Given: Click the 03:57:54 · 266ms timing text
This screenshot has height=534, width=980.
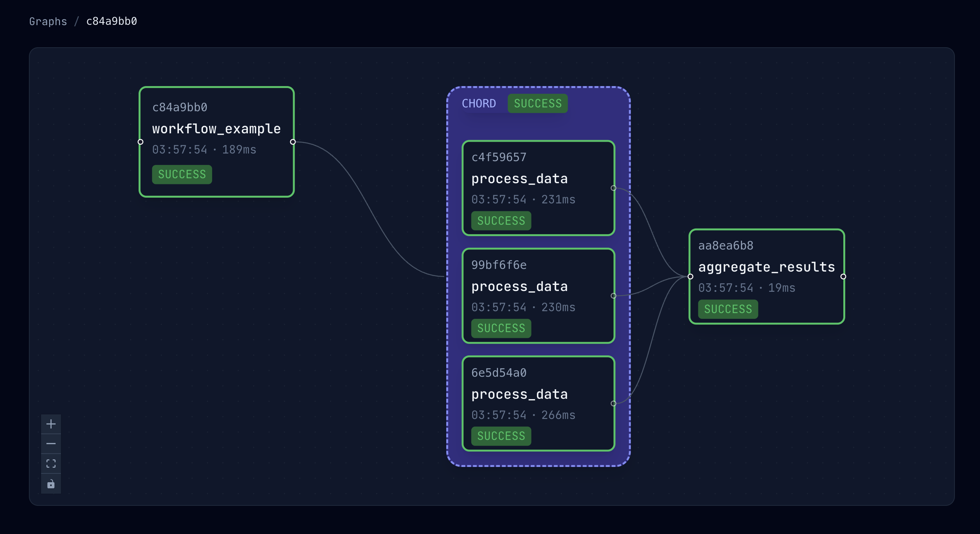Looking at the screenshot, I should point(523,415).
